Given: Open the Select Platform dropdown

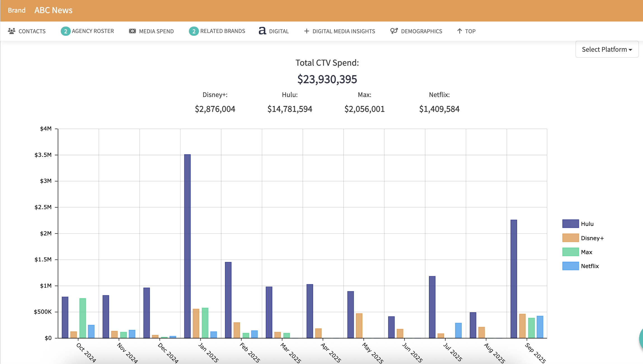Looking at the screenshot, I should [607, 49].
